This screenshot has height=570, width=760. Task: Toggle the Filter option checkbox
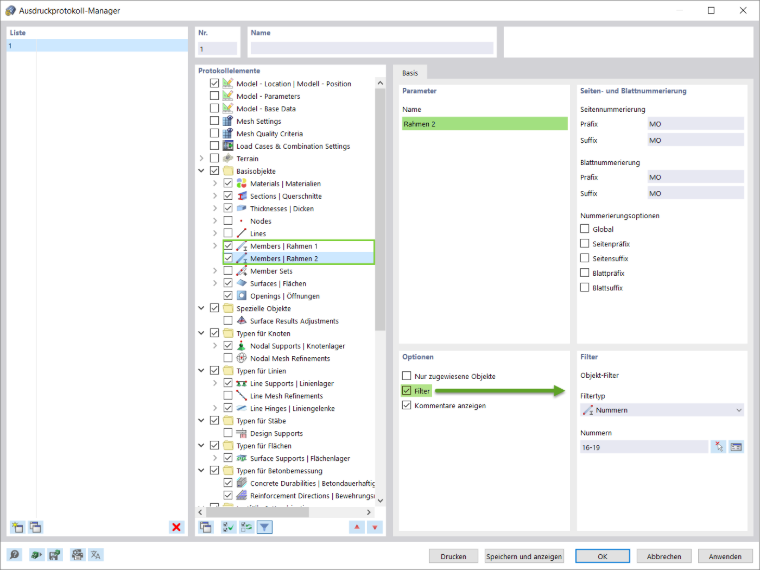pos(407,391)
